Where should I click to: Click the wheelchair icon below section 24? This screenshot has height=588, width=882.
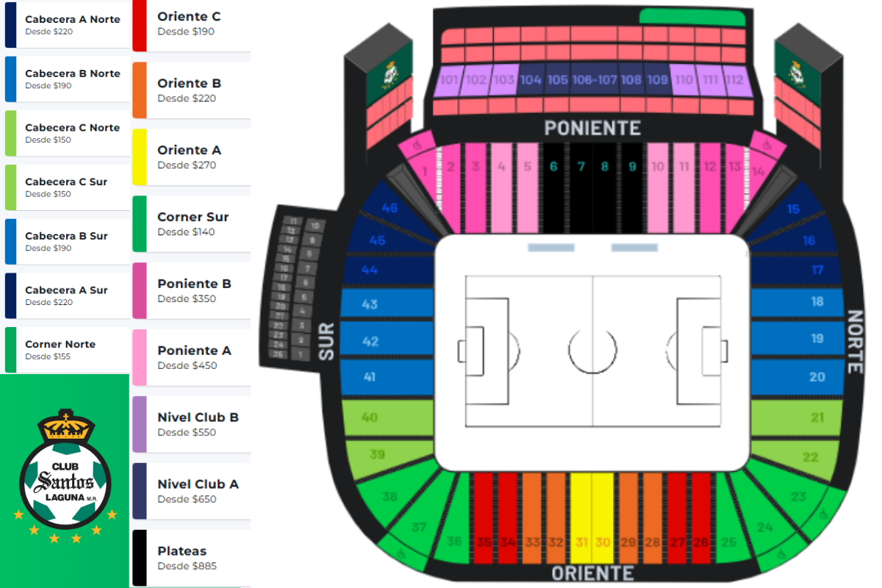(782, 551)
